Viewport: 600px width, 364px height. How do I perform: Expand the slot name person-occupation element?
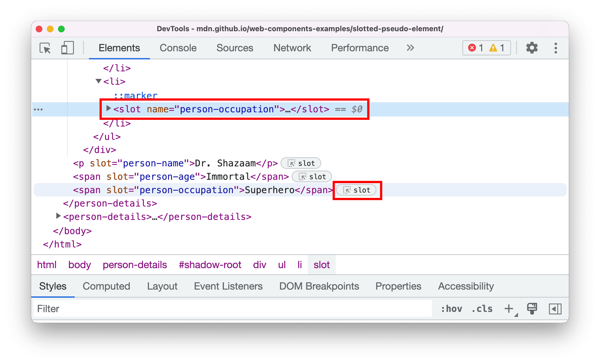[x=108, y=109]
